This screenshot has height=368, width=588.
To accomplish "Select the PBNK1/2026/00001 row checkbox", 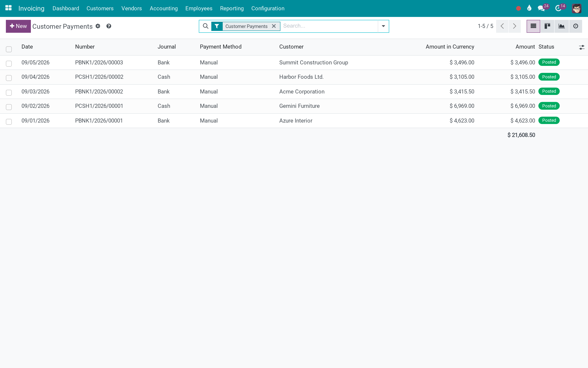I will (9, 121).
